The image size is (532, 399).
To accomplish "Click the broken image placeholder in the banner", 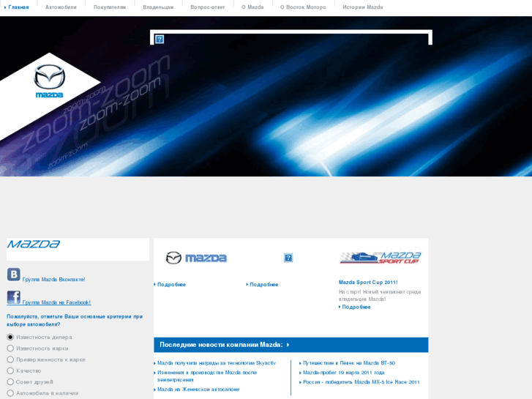I will tap(160, 40).
